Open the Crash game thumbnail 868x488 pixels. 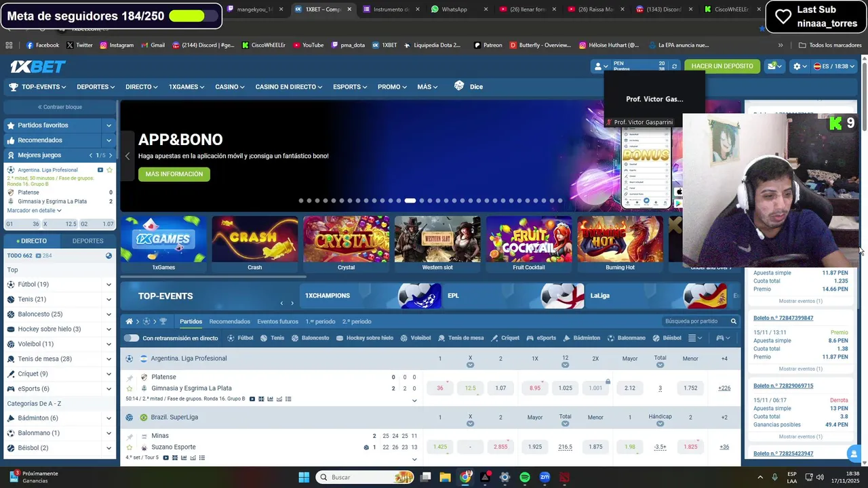coord(255,243)
